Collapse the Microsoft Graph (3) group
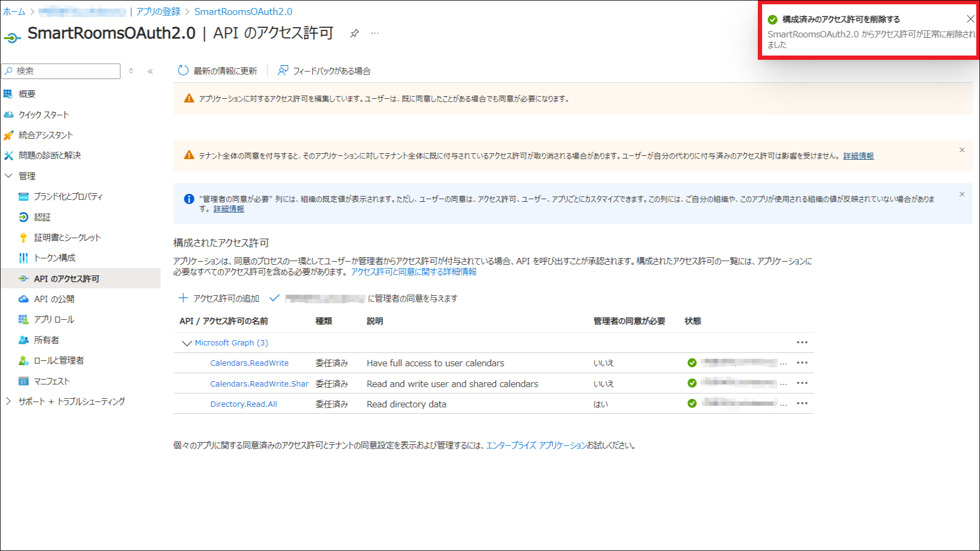Screen dimensions: 980x551 pyautogui.click(x=186, y=343)
